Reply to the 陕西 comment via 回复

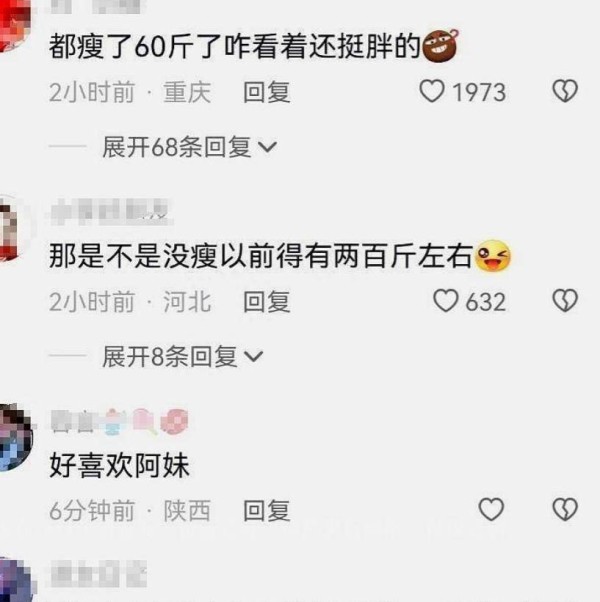point(267,511)
